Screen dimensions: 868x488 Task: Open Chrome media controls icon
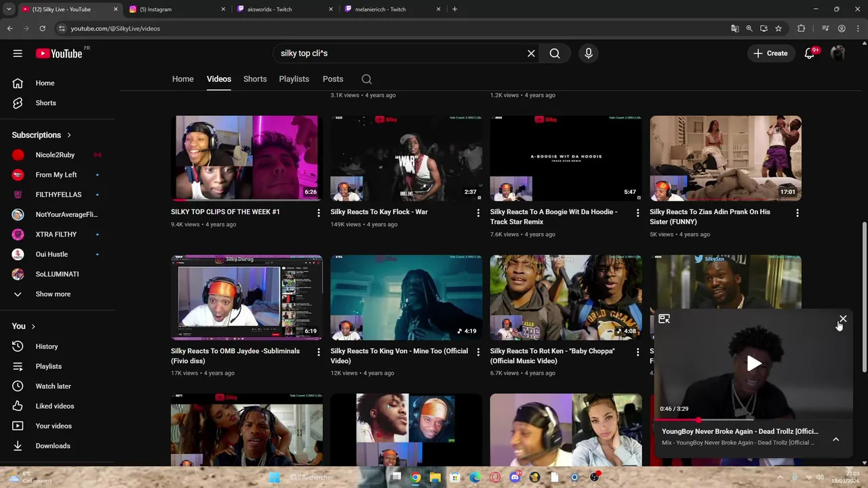pos(825,28)
